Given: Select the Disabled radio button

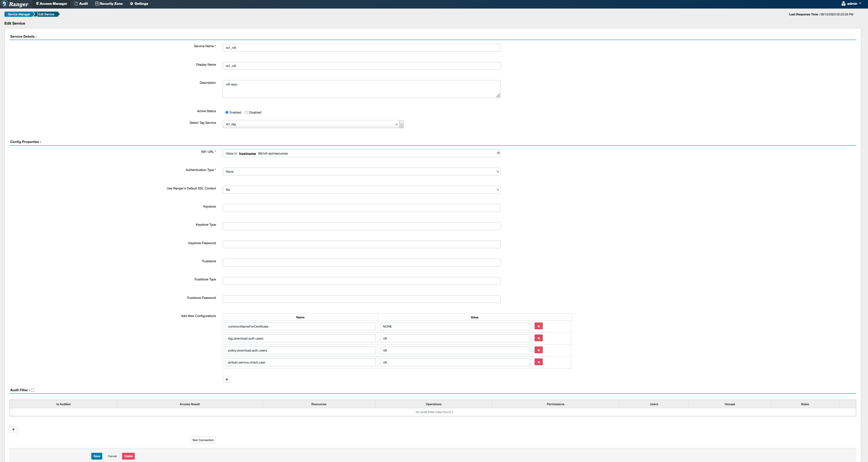Looking at the screenshot, I should 246,113.
